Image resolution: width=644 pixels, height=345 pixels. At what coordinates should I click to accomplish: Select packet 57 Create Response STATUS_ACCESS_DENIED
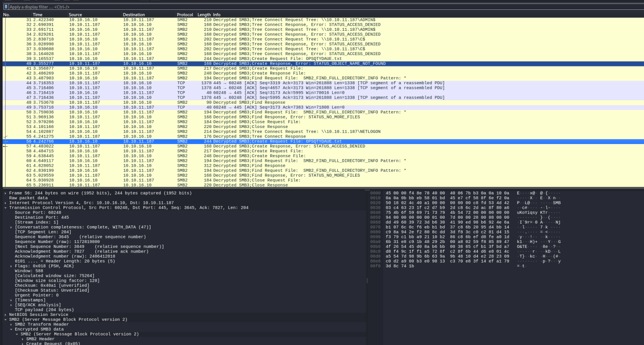(x=323, y=146)
